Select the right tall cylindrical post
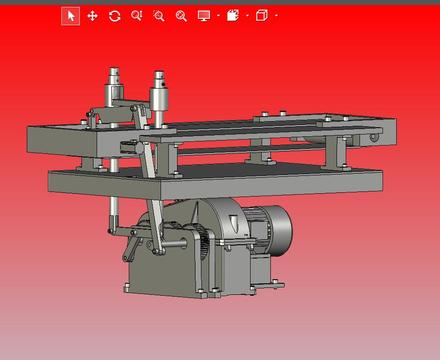The image size is (440, 360). click(x=159, y=97)
